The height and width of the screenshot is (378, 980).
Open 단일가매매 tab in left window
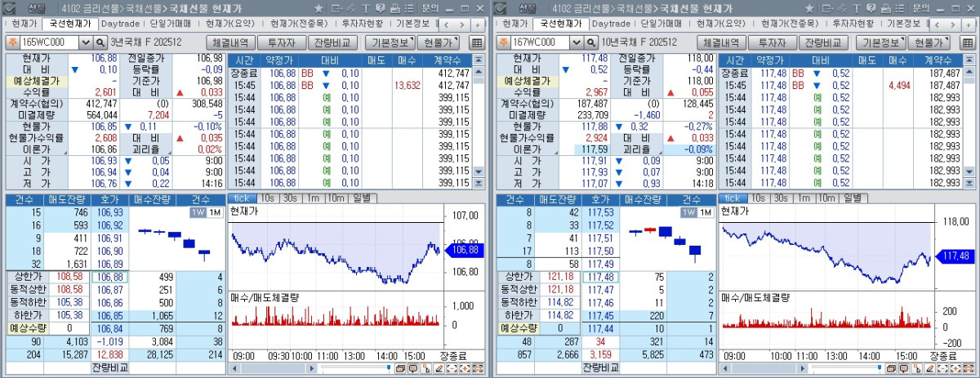171,24
